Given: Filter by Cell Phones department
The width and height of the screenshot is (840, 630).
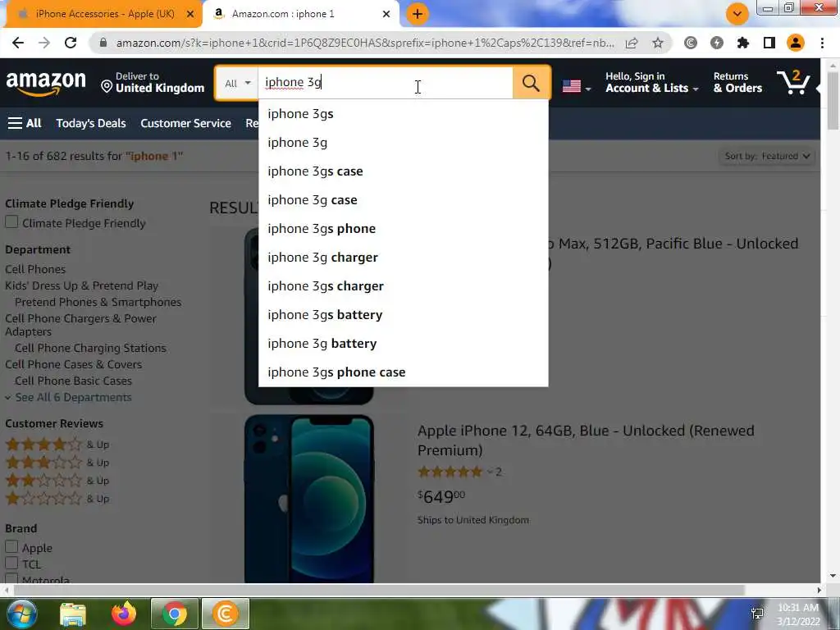Looking at the screenshot, I should point(35,269).
